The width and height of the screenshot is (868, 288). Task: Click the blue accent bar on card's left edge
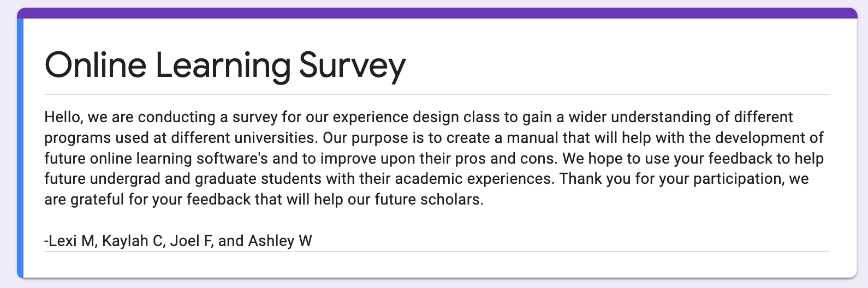click(20, 148)
